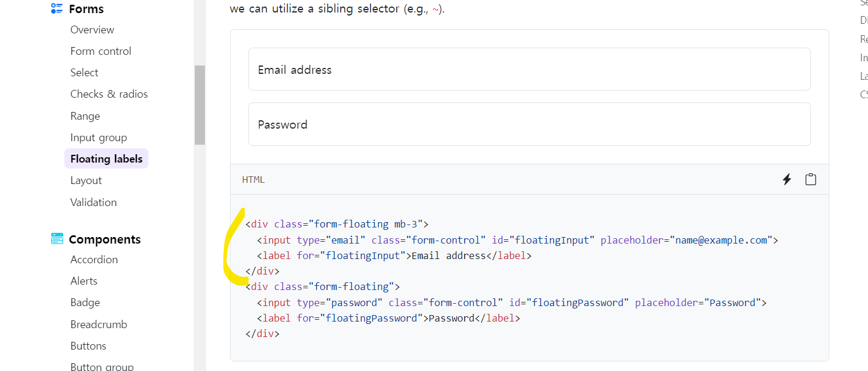Open the Accordion component page
Viewport: 868px width, 371px height.
point(94,260)
